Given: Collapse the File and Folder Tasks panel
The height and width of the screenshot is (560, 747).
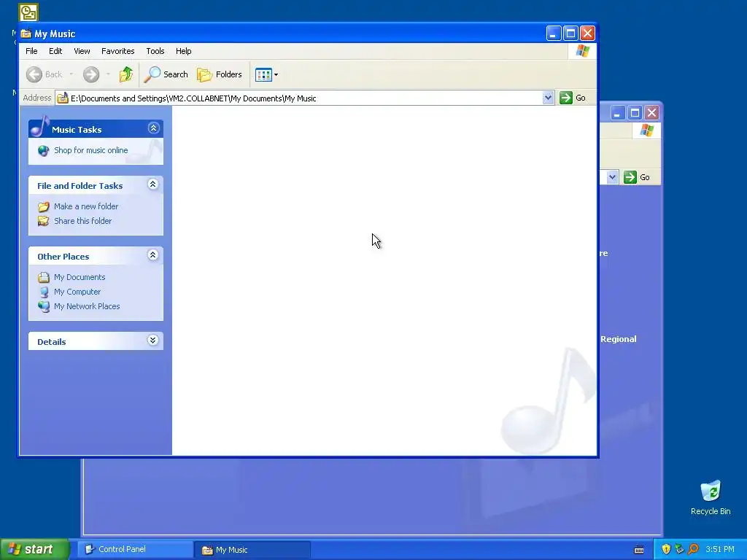Looking at the screenshot, I should (x=153, y=184).
